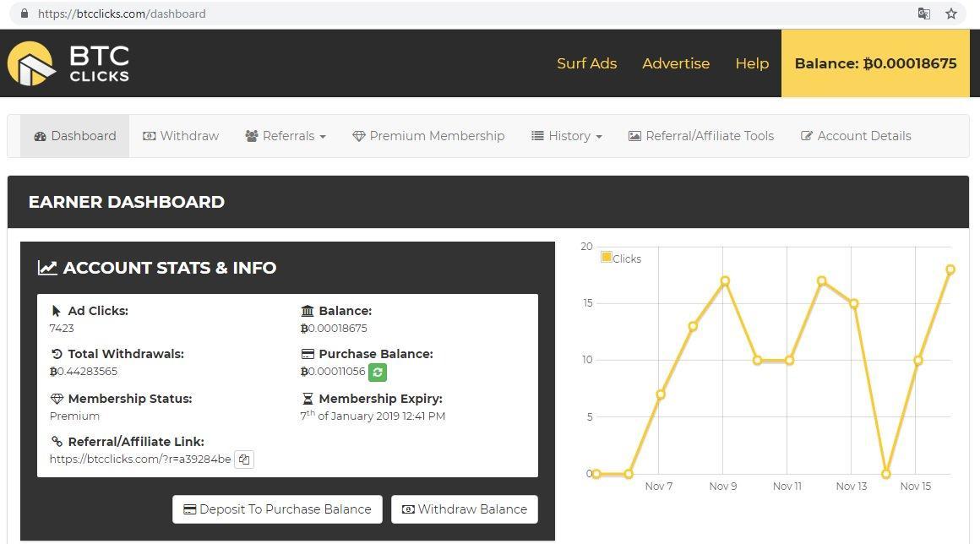
Task: Click the Balance bank icon
Action: pos(307,310)
